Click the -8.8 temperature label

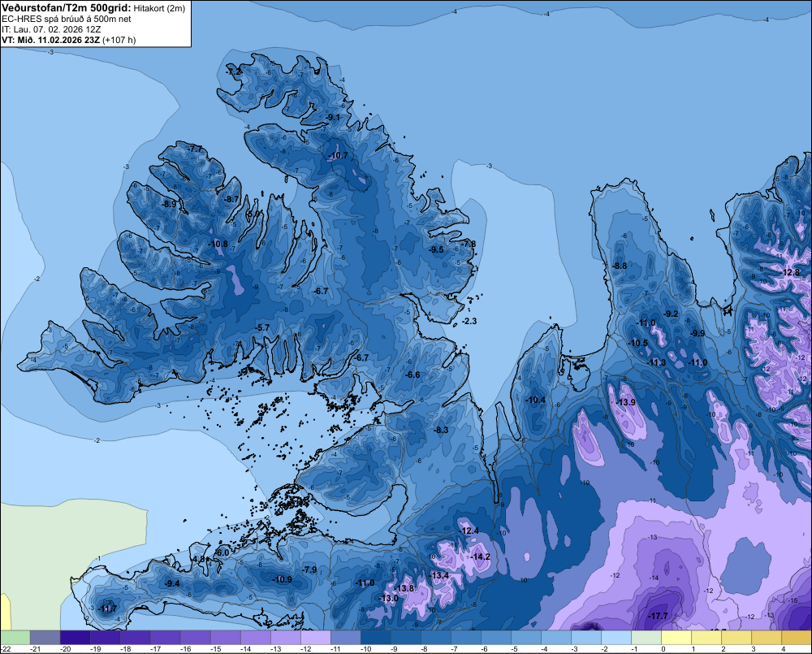coord(620,266)
